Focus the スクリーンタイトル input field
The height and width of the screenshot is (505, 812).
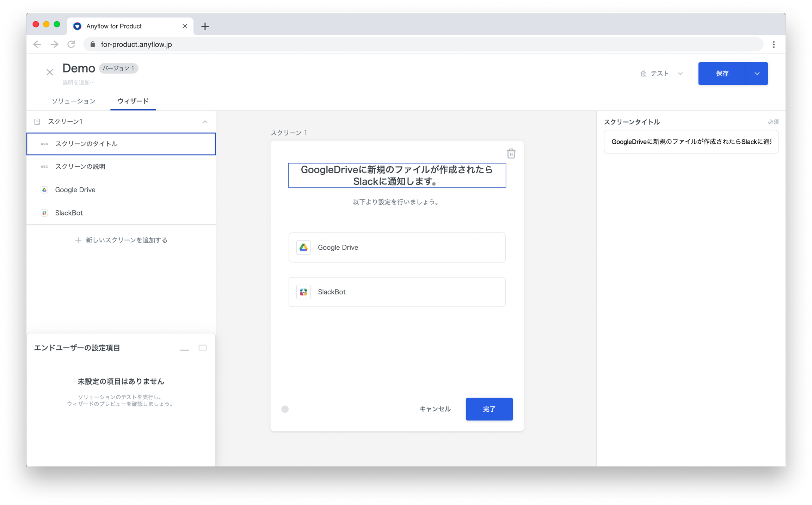[x=691, y=142]
